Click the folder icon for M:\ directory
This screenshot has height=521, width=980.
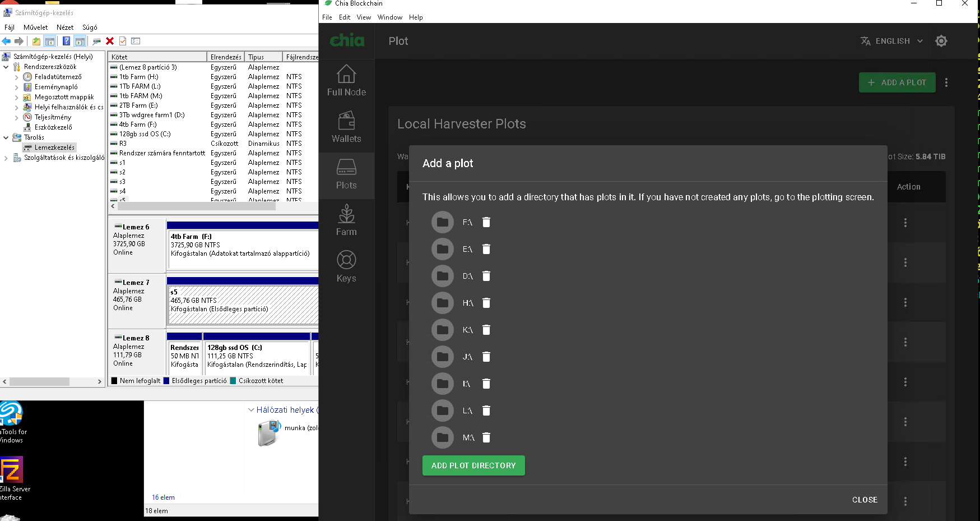[443, 437]
